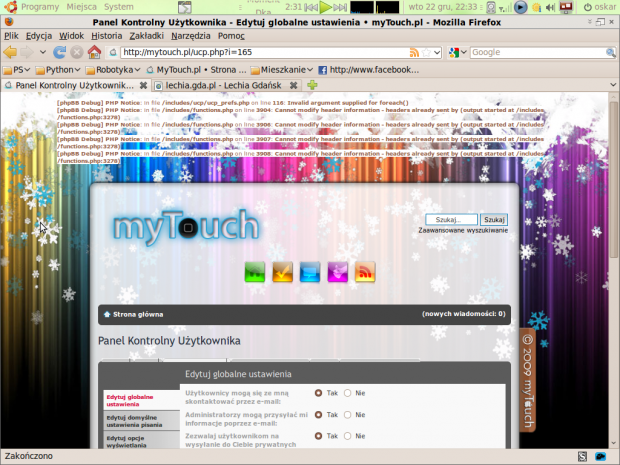Open the Widok menu
The image size is (620, 465).
71,36
